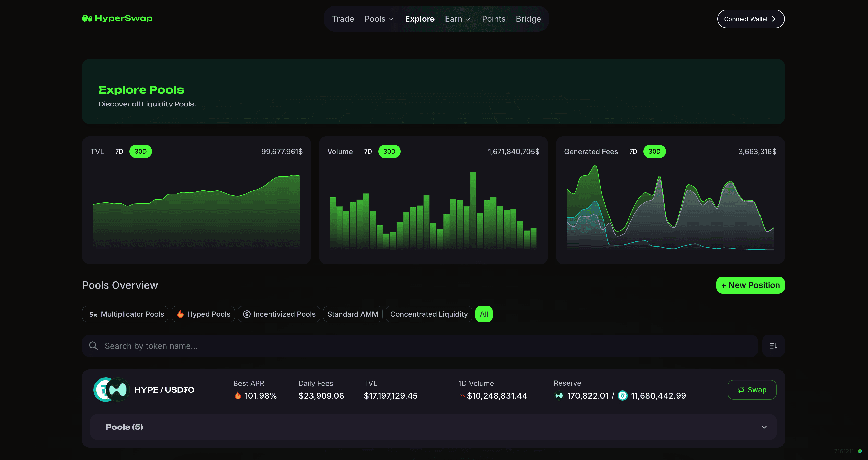Click the search magnifier icon
The width and height of the screenshot is (868, 460).
(x=93, y=346)
